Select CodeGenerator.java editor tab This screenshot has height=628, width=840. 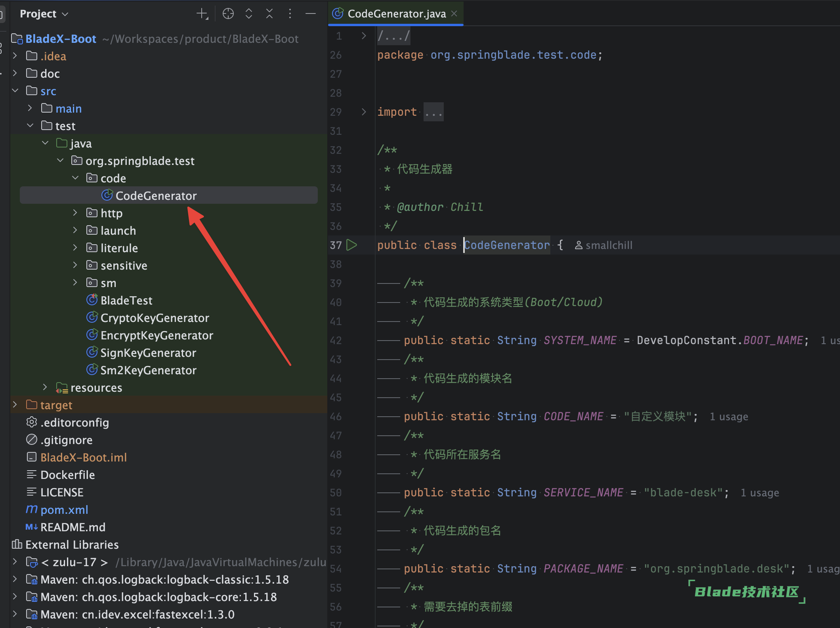(x=396, y=14)
